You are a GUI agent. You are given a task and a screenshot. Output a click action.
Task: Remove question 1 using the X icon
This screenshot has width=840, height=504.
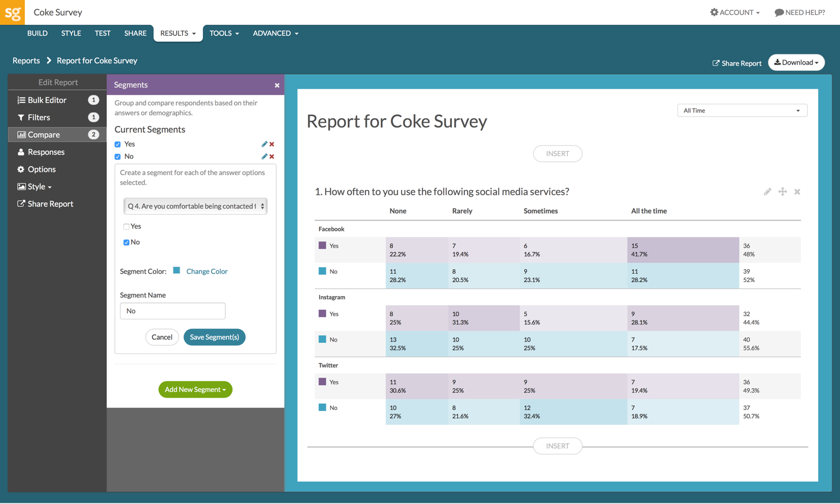[x=797, y=192]
